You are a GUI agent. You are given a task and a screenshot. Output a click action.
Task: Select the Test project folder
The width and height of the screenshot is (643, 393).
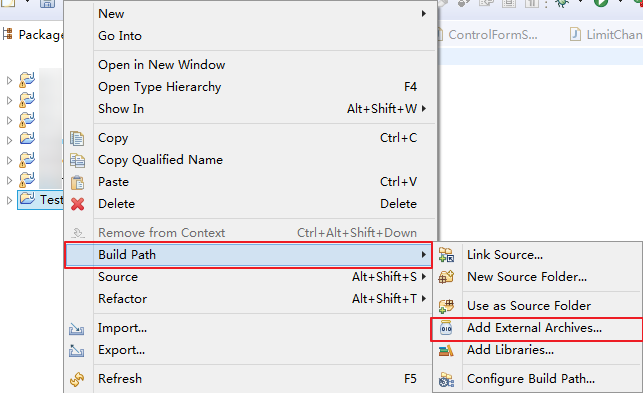41,200
